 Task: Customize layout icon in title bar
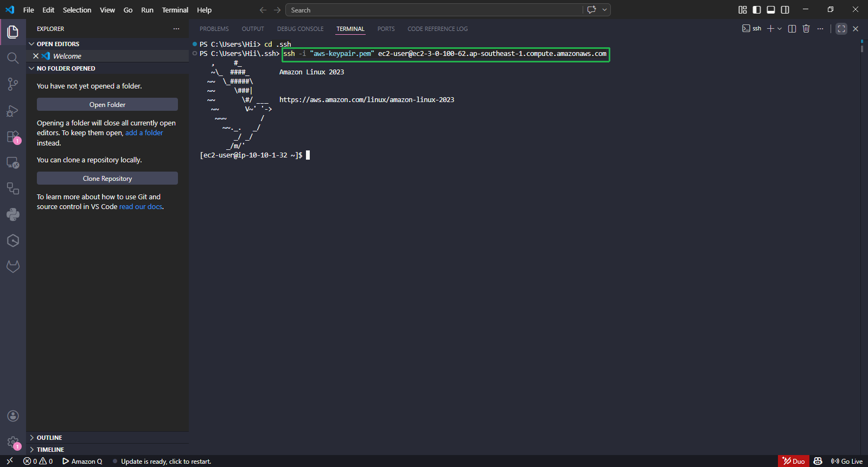[x=743, y=10]
